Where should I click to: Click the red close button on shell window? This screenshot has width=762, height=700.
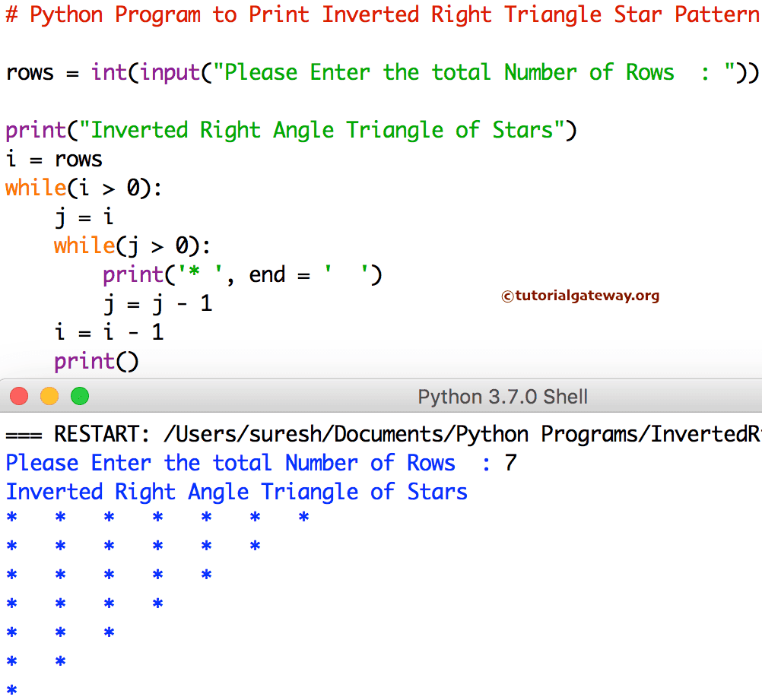click(x=18, y=396)
